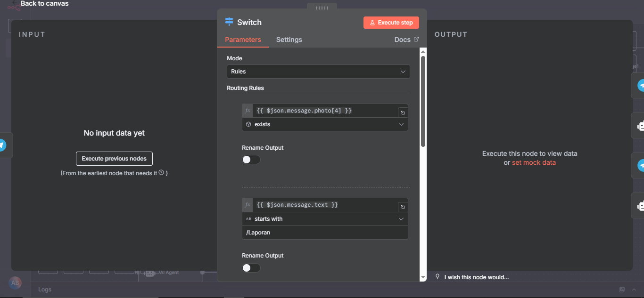The height and width of the screenshot is (298, 644).
Task: Toggle Rename Output for the /Laporan rule
Action: click(251, 268)
